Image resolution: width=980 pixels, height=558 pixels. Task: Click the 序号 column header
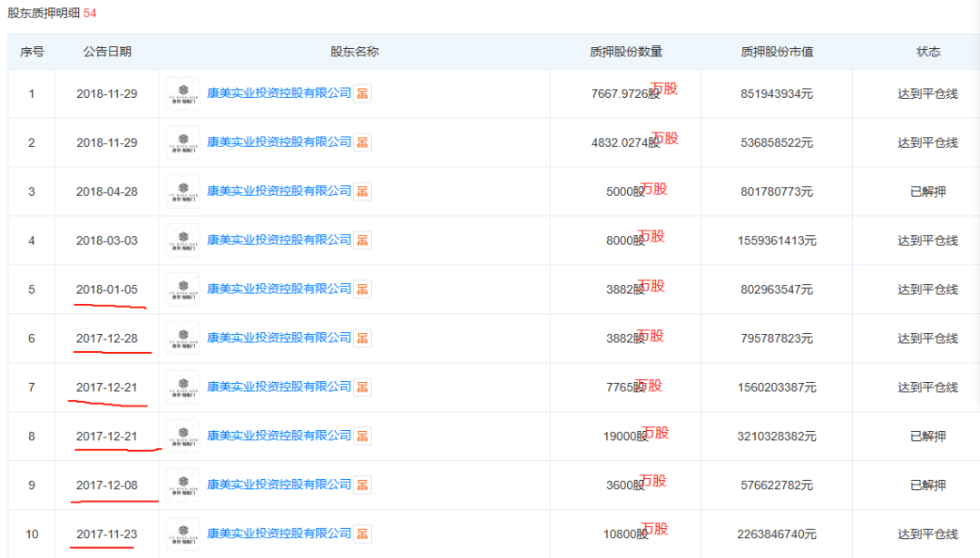click(x=32, y=52)
